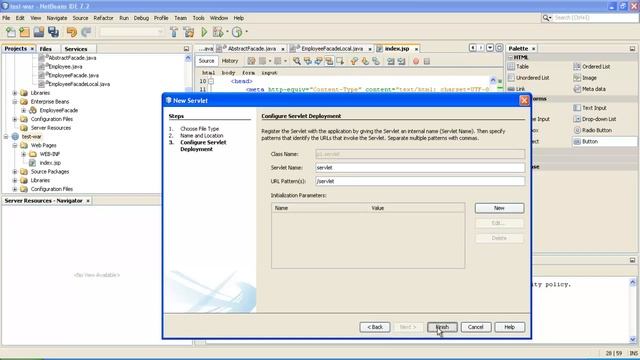The height and width of the screenshot is (360, 640).
Task: Select index.jsp in Projects tree
Action: [50, 163]
